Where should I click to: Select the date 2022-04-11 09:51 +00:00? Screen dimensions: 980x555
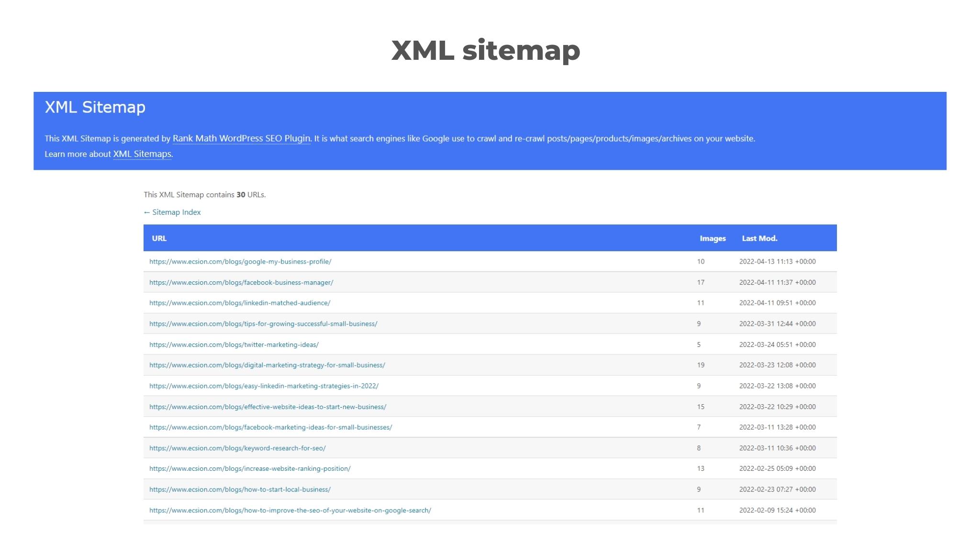point(777,303)
